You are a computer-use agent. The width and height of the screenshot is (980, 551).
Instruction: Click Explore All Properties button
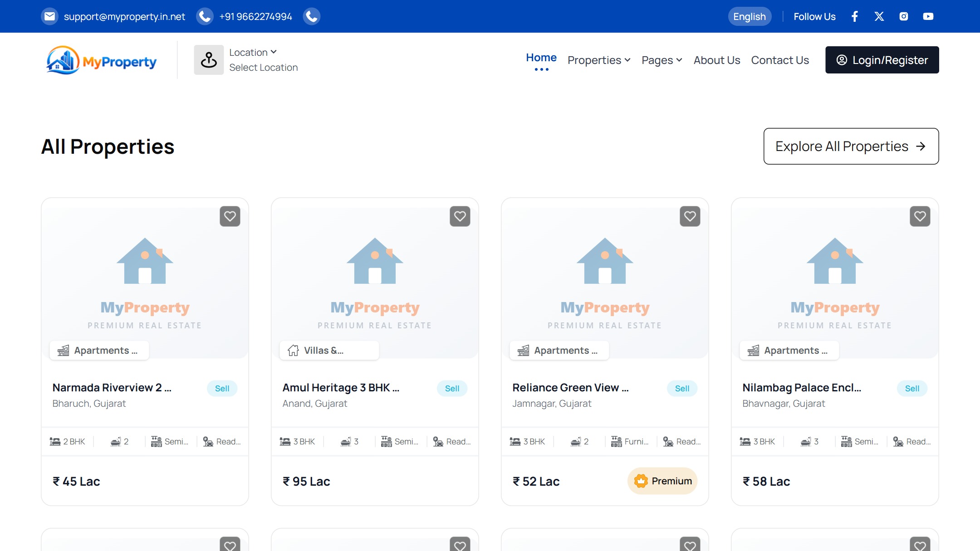point(851,146)
